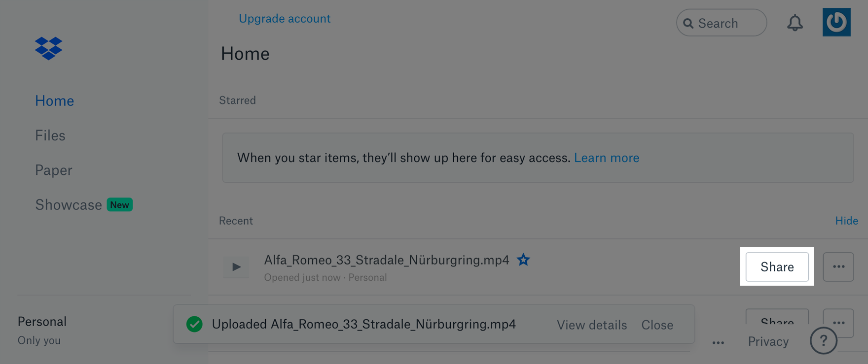Open more options for second recent file
Screen dimensions: 868x364
click(838, 322)
